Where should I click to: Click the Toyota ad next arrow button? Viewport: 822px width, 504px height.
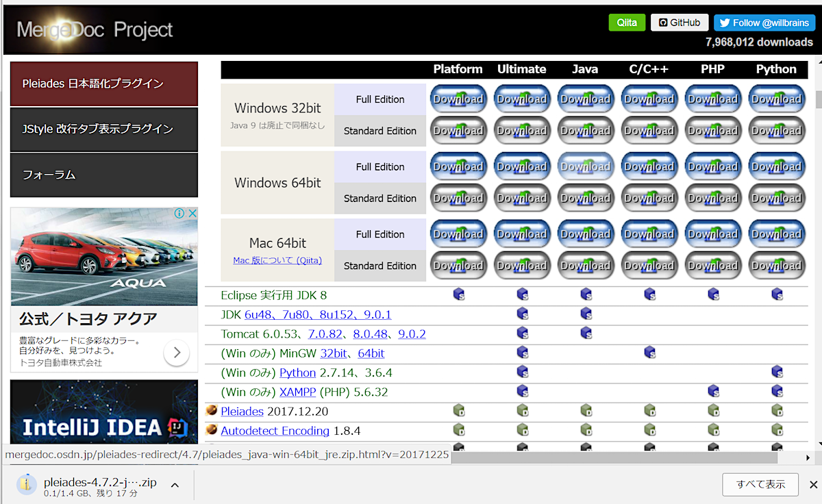177,353
